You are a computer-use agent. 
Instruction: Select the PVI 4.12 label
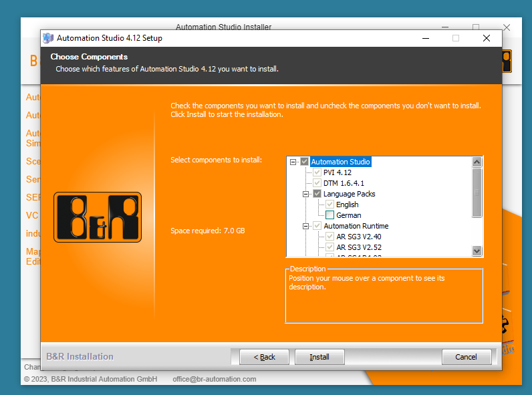[x=338, y=172]
